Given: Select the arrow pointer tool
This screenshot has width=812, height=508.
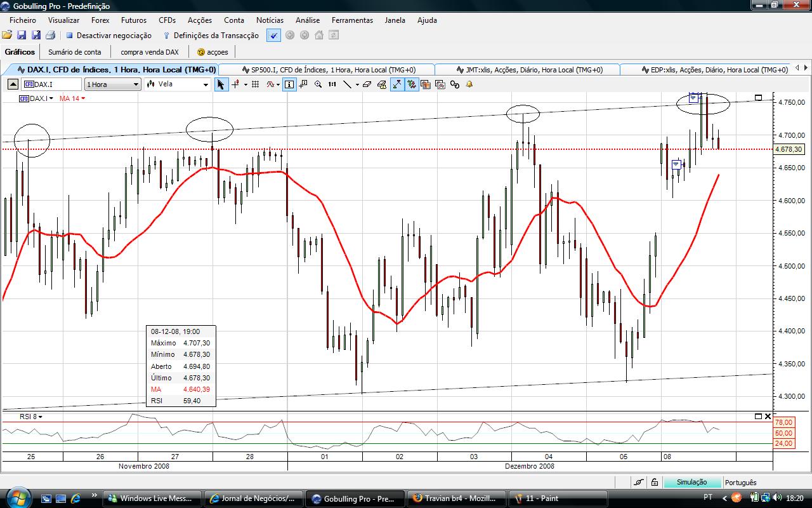Looking at the screenshot, I should 221,84.
